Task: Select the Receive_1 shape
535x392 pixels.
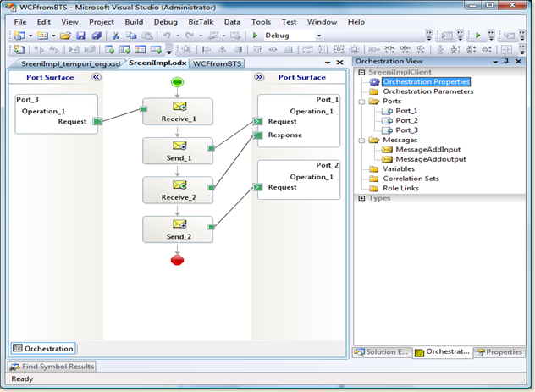Action: [178, 112]
